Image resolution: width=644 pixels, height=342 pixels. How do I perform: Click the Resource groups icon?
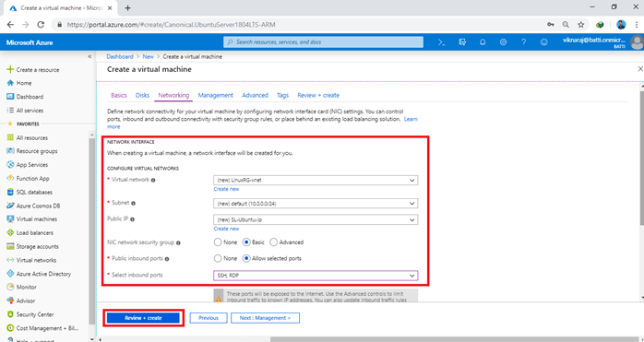[x=10, y=151]
